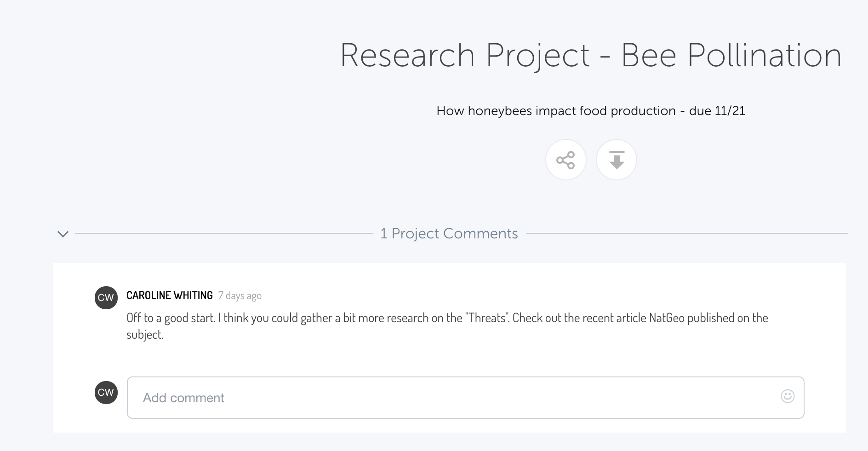Click the CAROLINE WHITING author name
Screen dimensions: 868x451
[170, 295]
